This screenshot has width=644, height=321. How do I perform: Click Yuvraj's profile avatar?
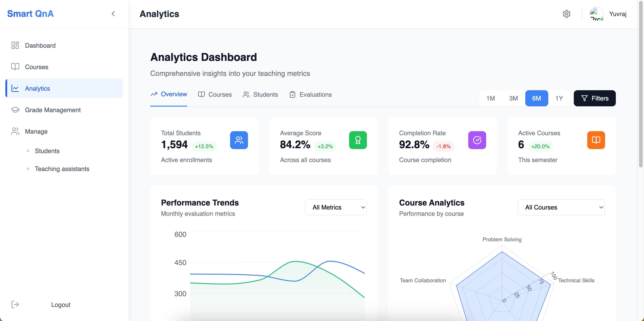[x=597, y=14]
